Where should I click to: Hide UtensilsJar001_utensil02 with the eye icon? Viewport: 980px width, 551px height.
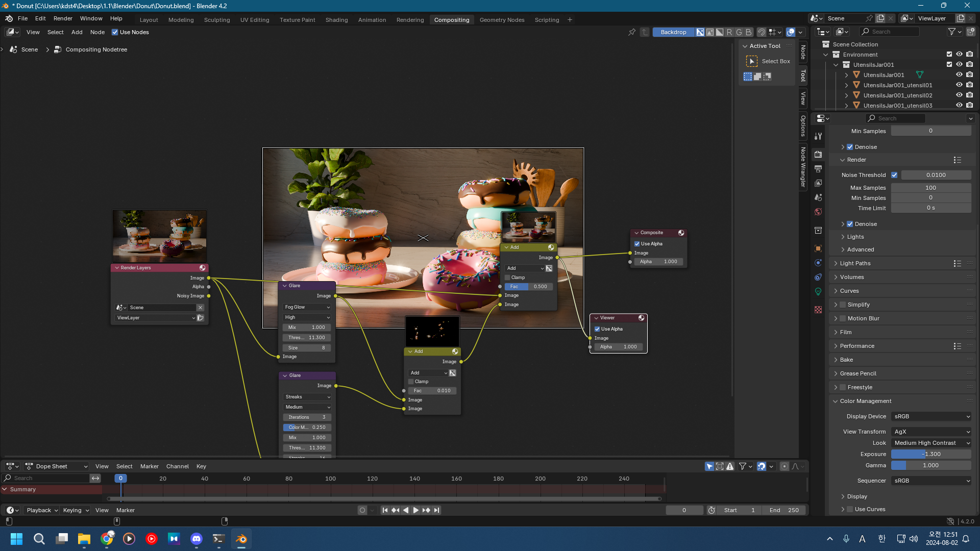coord(959,95)
